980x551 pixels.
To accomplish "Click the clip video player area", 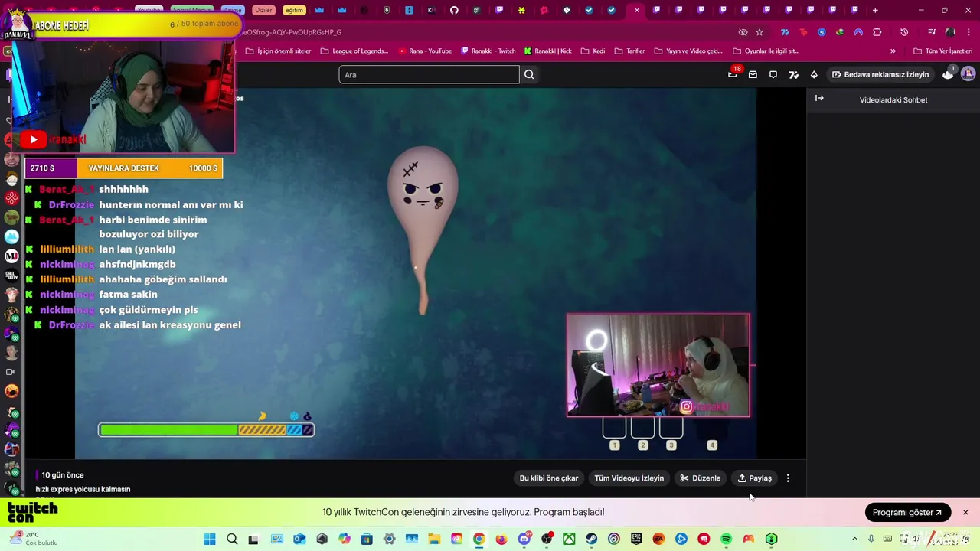I will pyautogui.click(x=416, y=273).
